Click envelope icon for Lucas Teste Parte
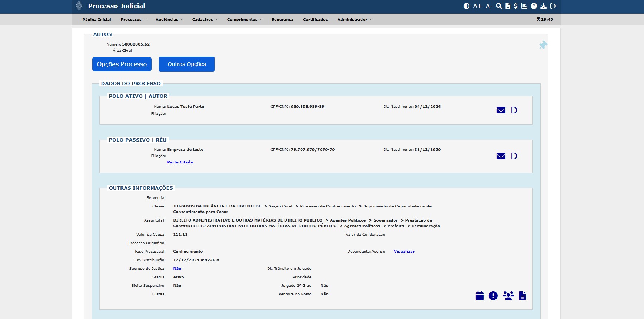 pyautogui.click(x=501, y=110)
